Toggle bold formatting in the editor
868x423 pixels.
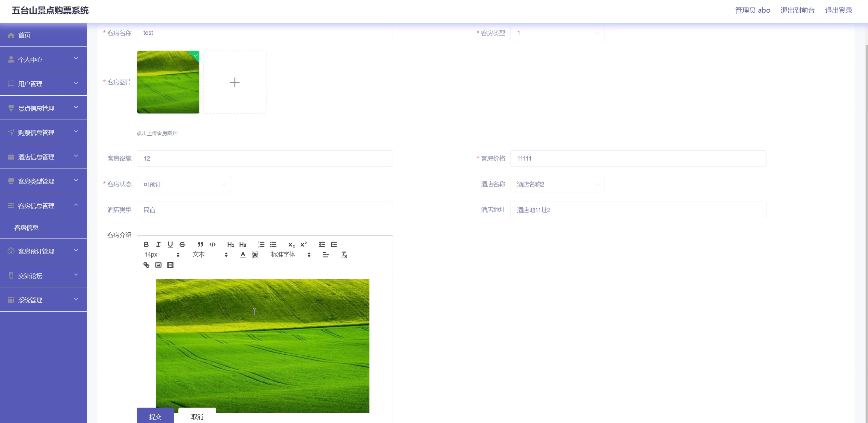pos(146,244)
